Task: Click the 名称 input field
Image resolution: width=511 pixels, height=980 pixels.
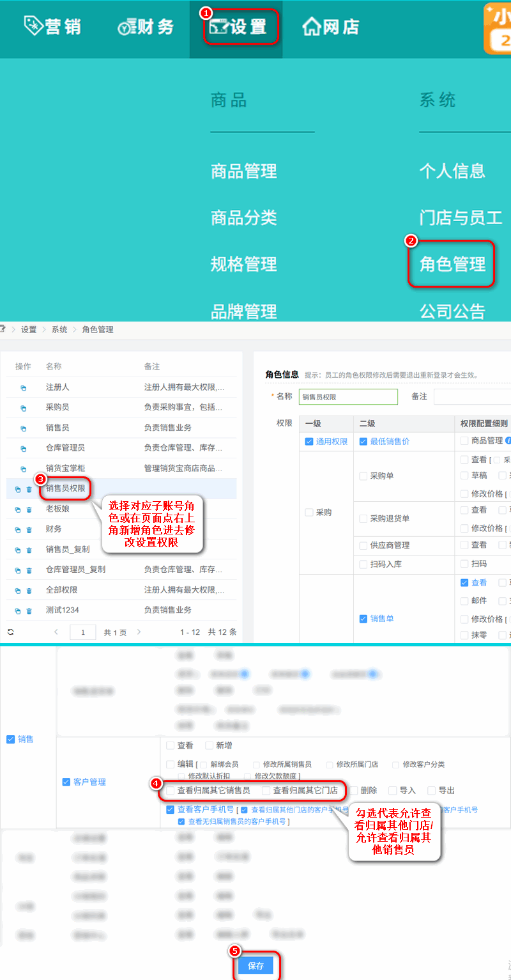Action: pyautogui.click(x=348, y=397)
